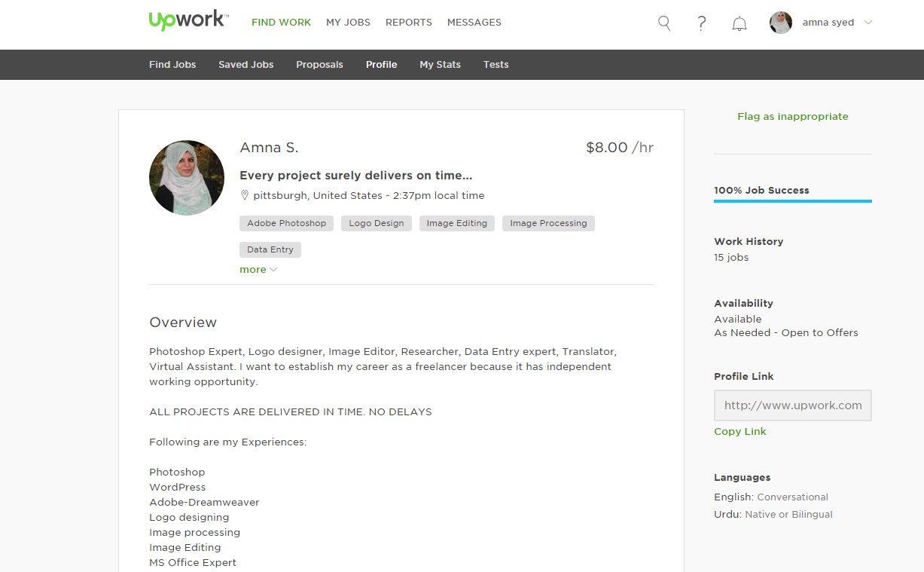The height and width of the screenshot is (572, 924).
Task: Switch to the Proposals tab
Action: tap(319, 65)
